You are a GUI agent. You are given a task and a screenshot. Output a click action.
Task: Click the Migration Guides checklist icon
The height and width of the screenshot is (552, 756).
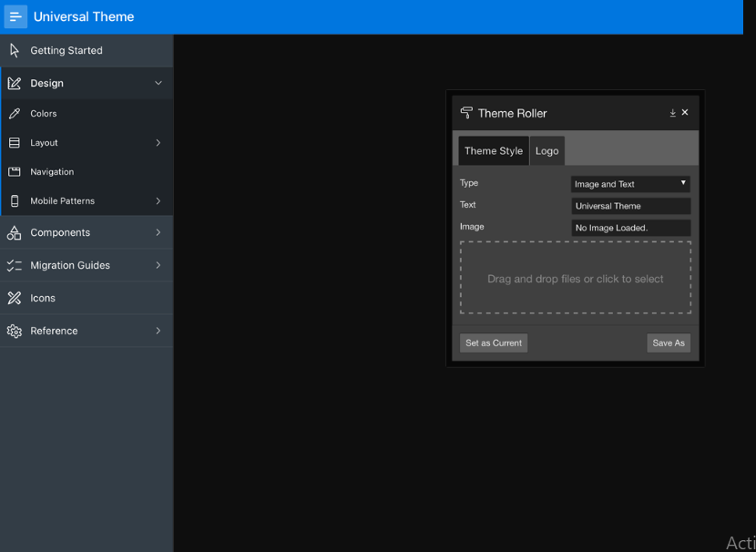pos(14,266)
